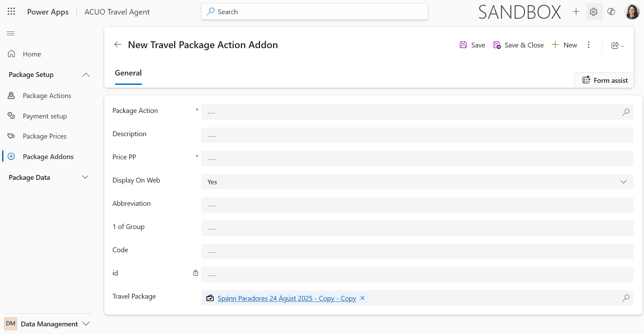
Task: Click the Power Apps title
Action: [x=48, y=12]
